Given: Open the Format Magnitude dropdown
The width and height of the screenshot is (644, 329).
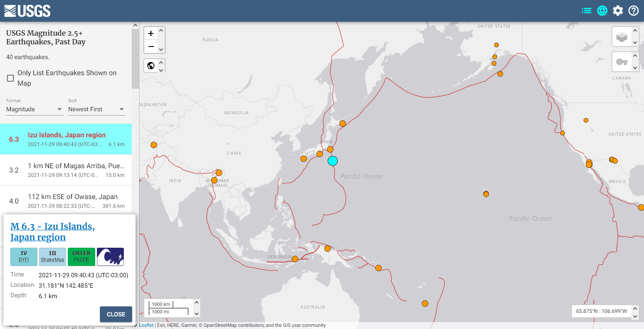Looking at the screenshot, I should point(34,109).
